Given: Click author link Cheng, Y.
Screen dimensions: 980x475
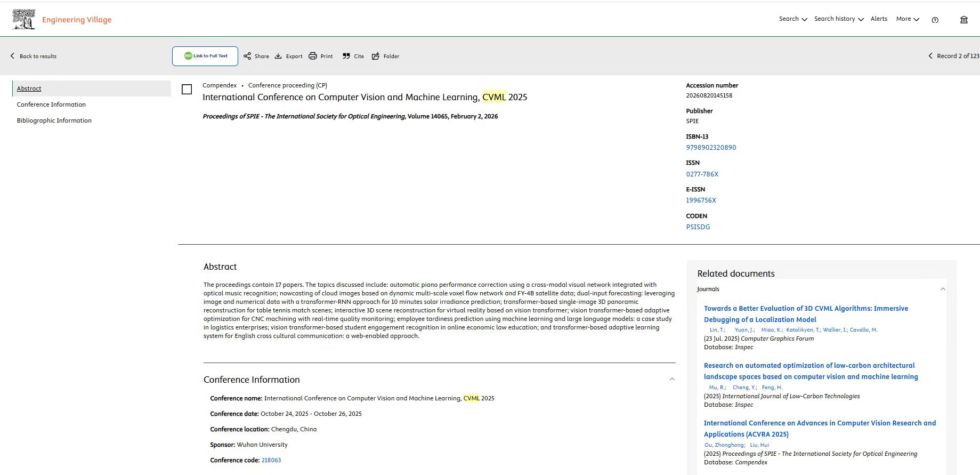Looking at the screenshot, I should [x=744, y=388].
